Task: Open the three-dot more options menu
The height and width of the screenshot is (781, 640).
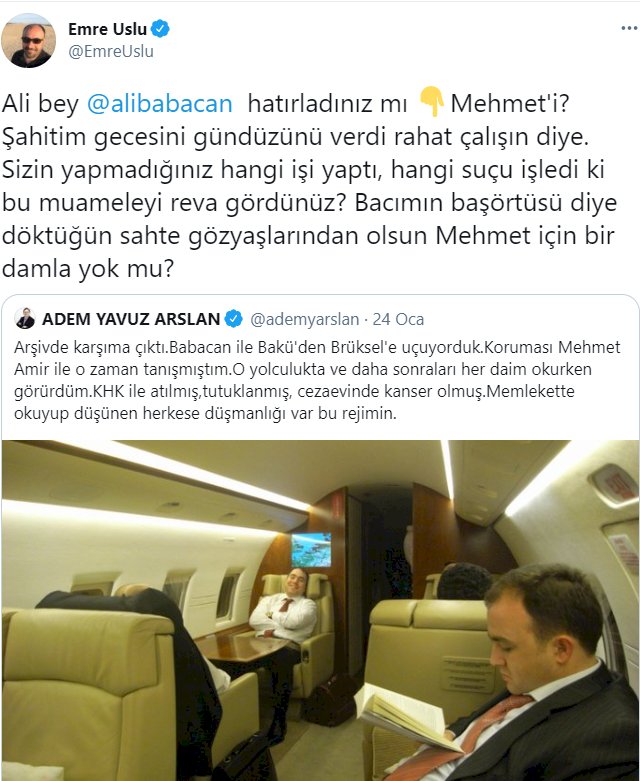Action: (x=629, y=28)
